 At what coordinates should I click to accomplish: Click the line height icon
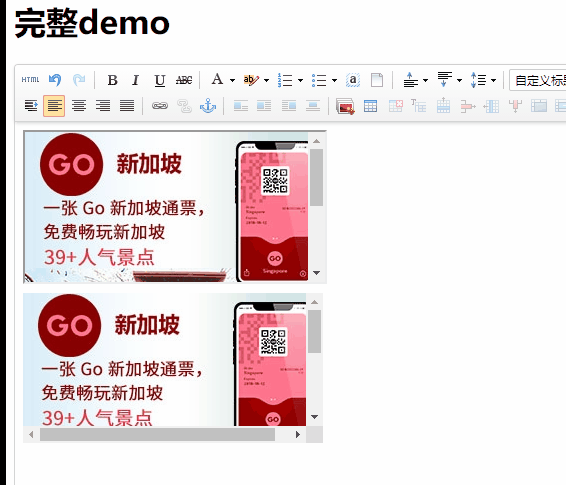tap(478, 80)
